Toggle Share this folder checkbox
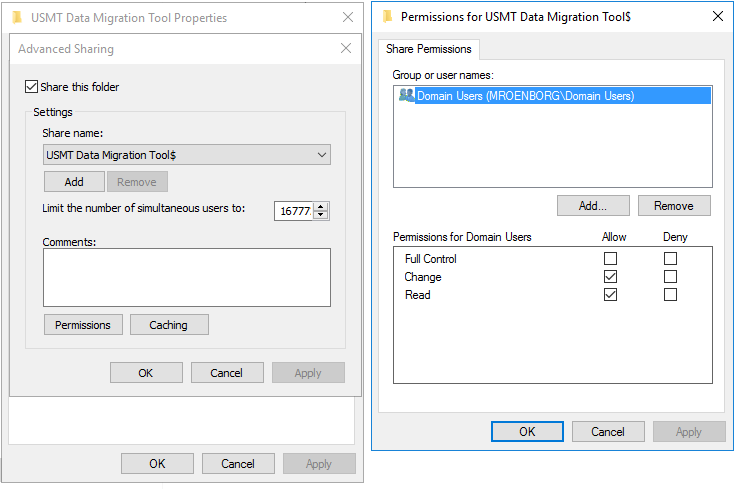 click(31, 87)
